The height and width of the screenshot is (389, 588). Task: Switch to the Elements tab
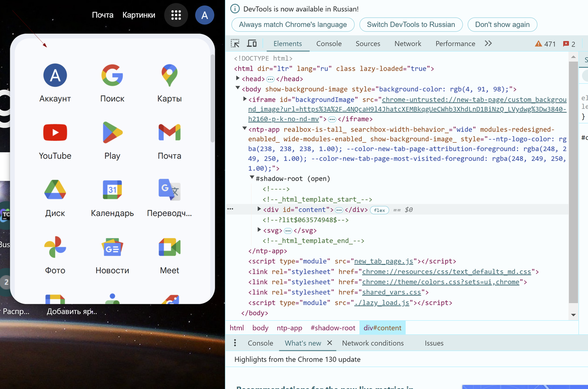(x=288, y=44)
